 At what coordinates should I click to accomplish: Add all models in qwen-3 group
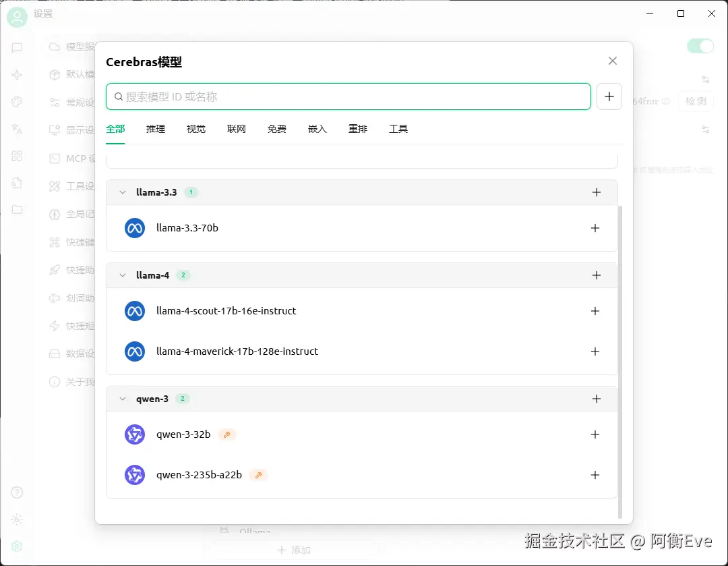(597, 399)
